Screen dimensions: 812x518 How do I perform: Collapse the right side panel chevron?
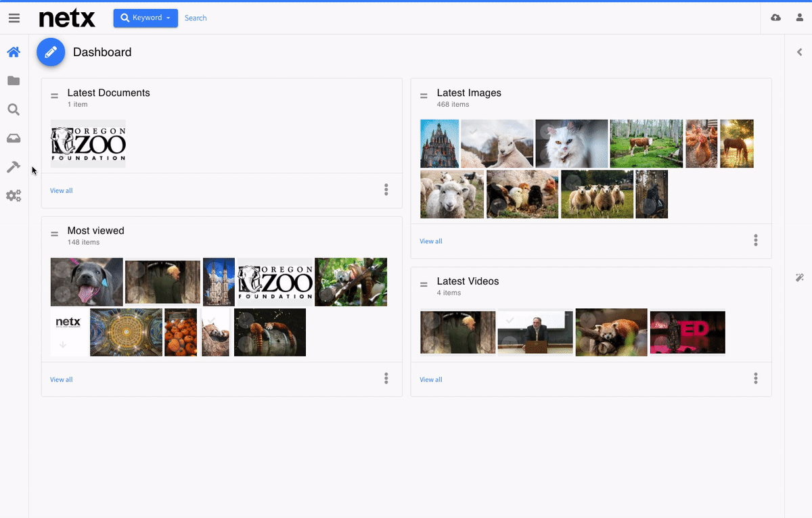(x=799, y=52)
